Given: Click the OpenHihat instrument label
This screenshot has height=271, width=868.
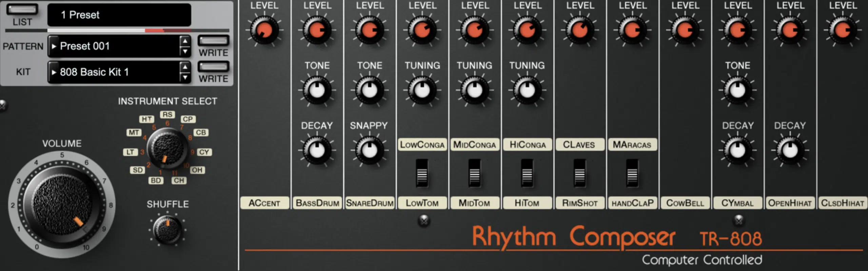Looking at the screenshot, I should [x=790, y=203].
